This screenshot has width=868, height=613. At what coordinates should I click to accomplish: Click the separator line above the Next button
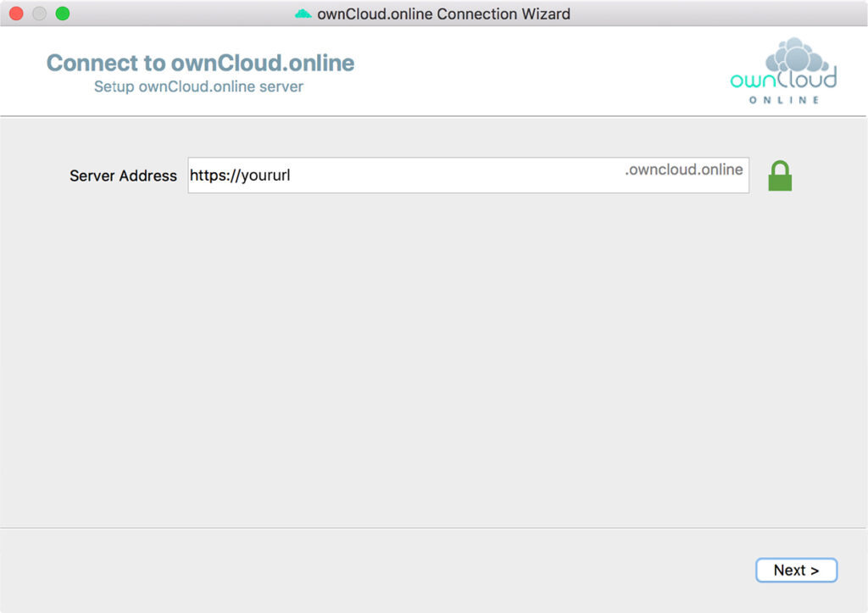[x=424, y=527]
